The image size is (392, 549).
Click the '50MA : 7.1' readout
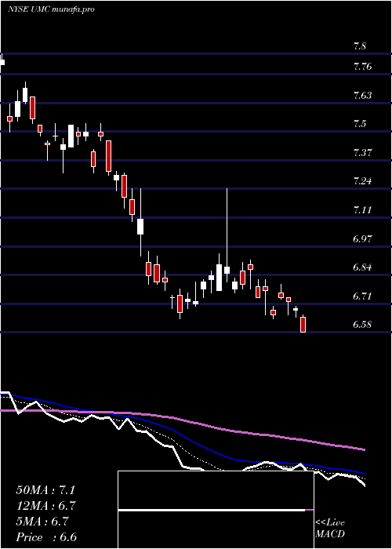45,490
